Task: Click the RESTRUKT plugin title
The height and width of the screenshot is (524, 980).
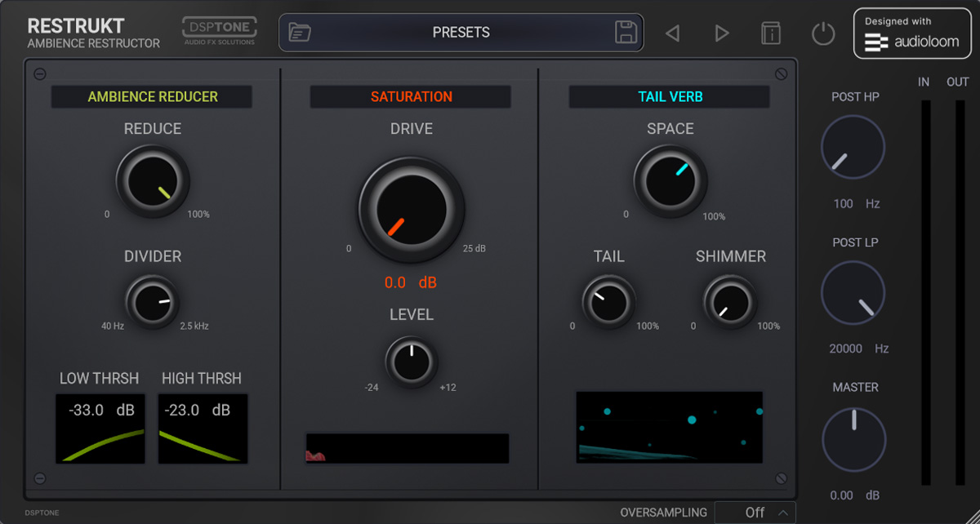Action: coord(76,26)
